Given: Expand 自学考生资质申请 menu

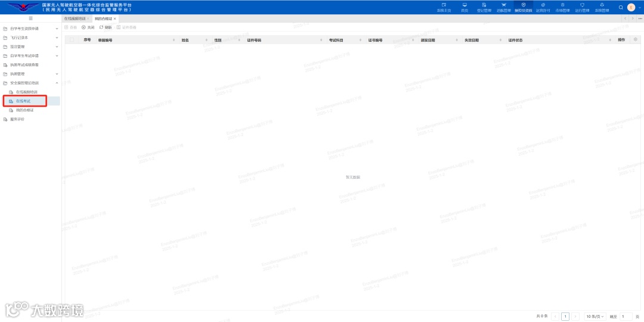Looking at the screenshot, I should click(31, 29).
